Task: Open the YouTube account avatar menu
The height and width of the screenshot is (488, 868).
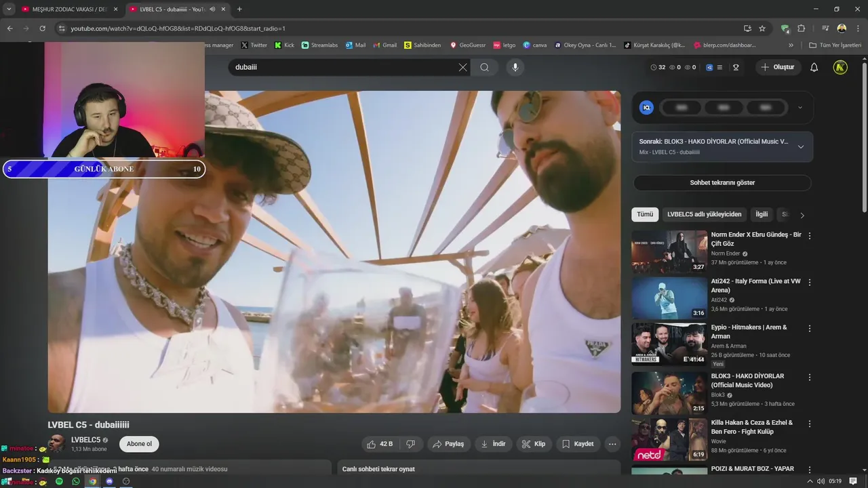Action: click(x=840, y=67)
